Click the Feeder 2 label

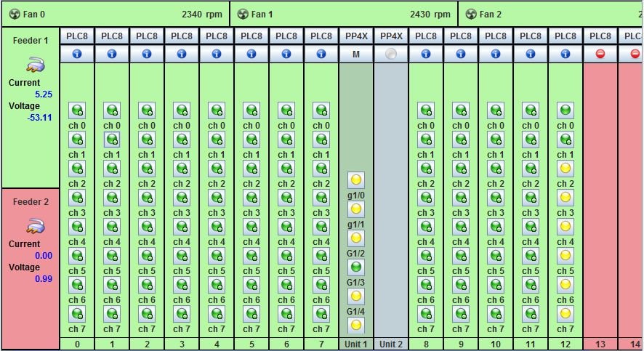pyautogui.click(x=31, y=201)
